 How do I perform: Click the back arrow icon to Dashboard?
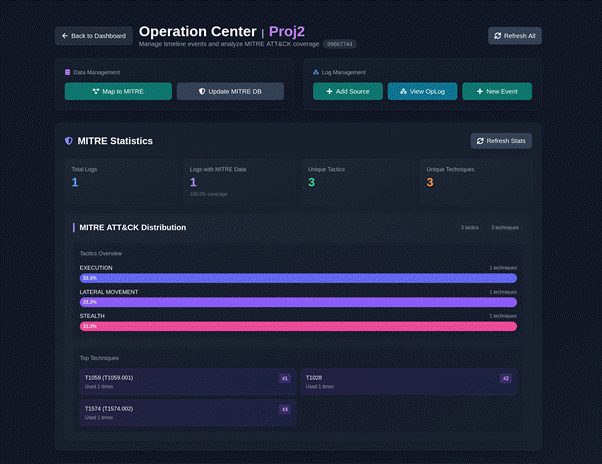[x=65, y=36]
